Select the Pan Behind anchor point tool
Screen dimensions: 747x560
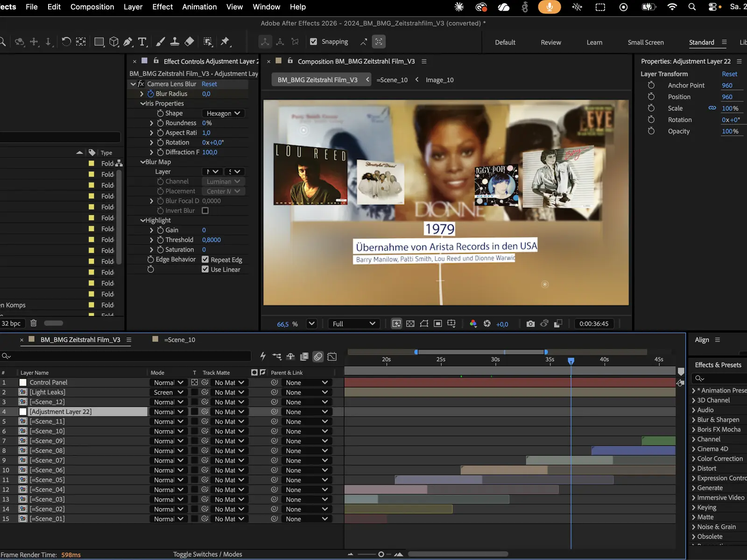(81, 42)
